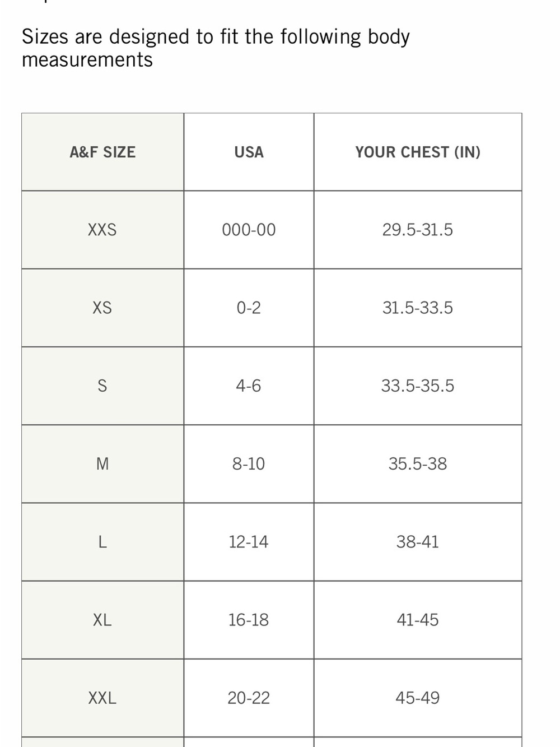Select the S size cell

(102, 386)
